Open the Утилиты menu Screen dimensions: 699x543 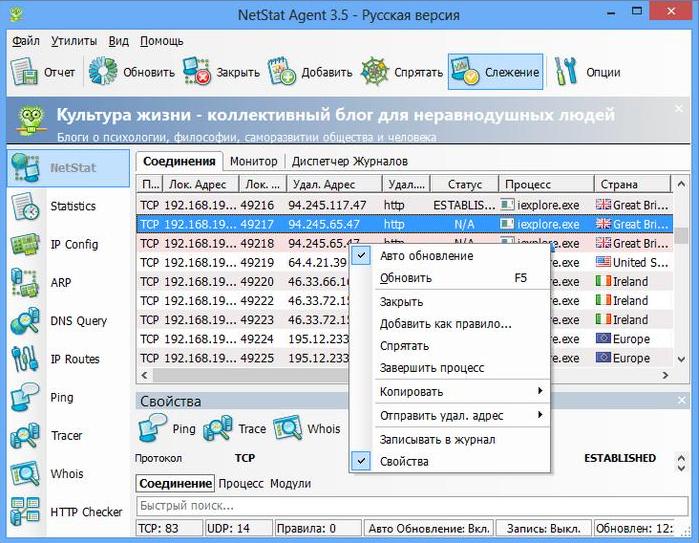(x=74, y=41)
